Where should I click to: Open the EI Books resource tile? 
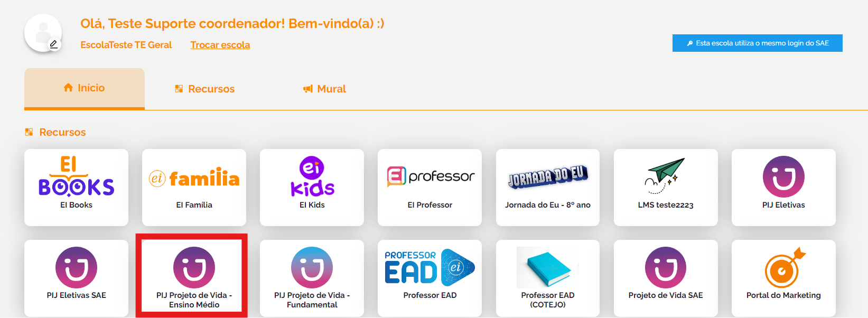[76, 188]
